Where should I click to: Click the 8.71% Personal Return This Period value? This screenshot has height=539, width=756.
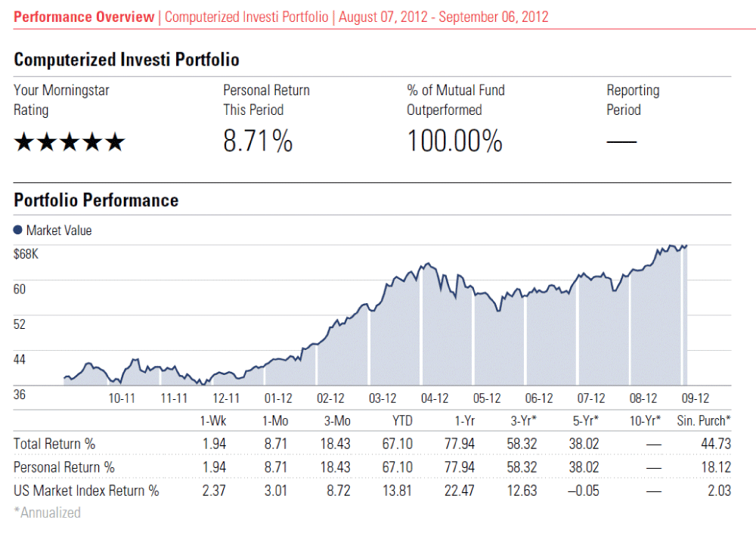[258, 141]
